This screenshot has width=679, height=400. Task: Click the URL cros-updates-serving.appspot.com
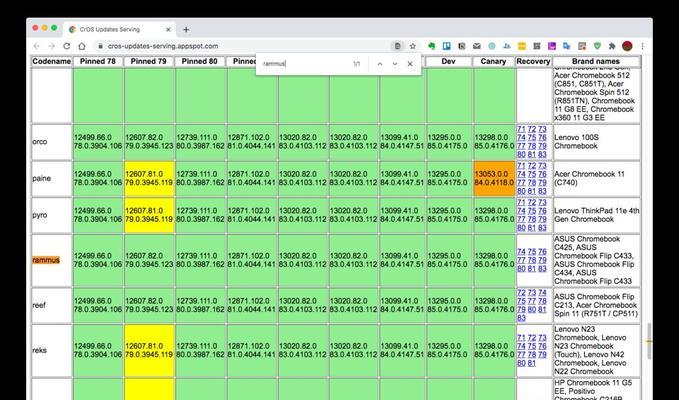[x=163, y=46]
